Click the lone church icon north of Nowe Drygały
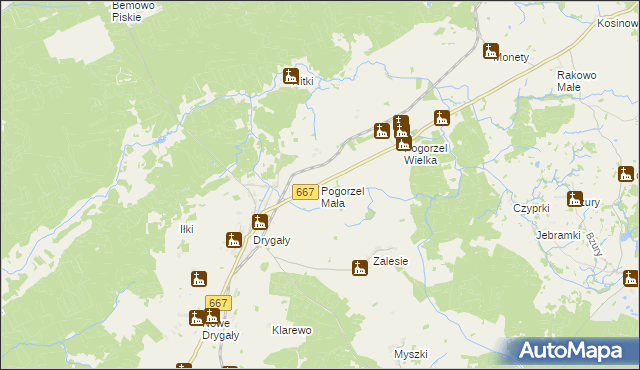The height and width of the screenshot is (370, 640). click(x=199, y=279)
